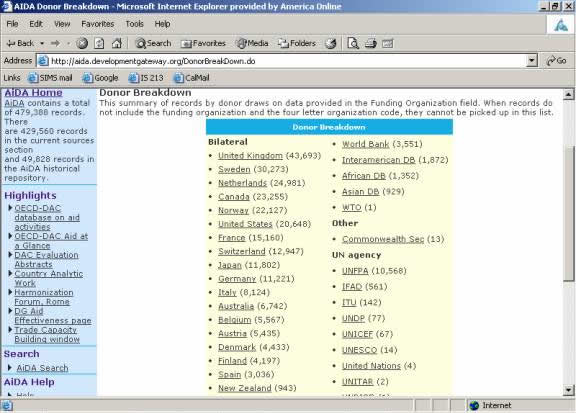Viewport: 576px width, 413px height.
Task: Click the Stop loading icon
Action: [x=82, y=43]
